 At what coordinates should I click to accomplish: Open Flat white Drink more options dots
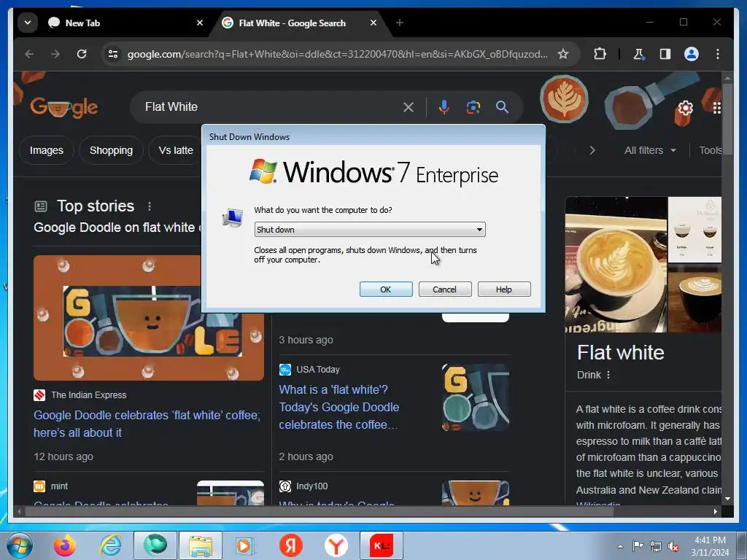click(x=608, y=375)
